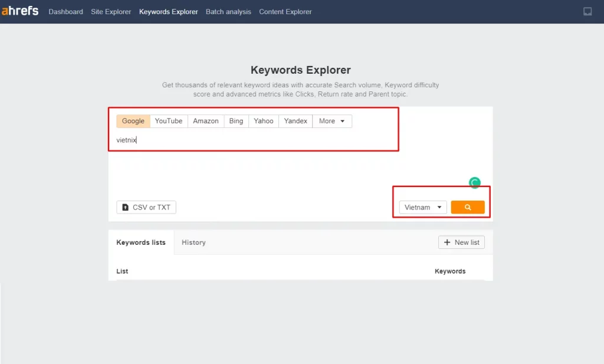Open Batch analysis

228,12
